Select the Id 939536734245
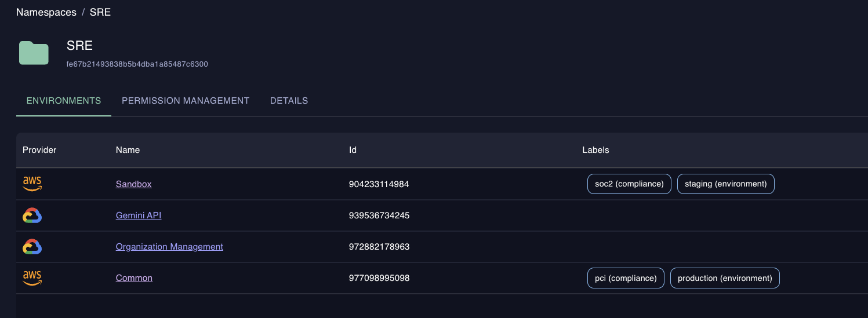The width and height of the screenshot is (868, 318). click(379, 215)
